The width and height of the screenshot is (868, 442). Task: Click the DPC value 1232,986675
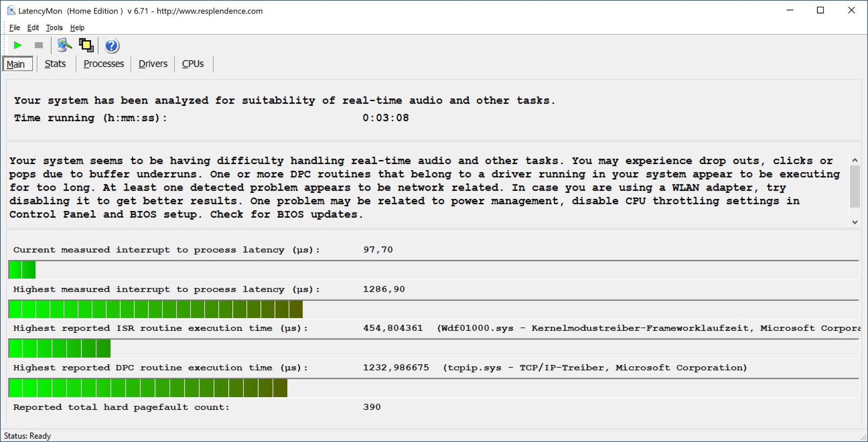point(396,367)
